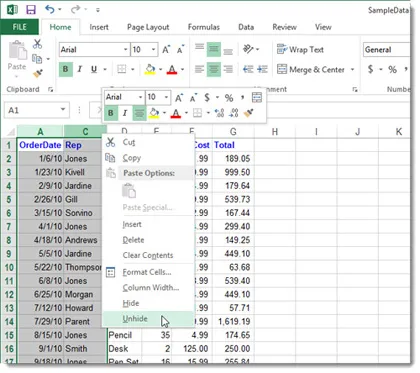Viewport: 420px width, 373px height.
Task: Open the ribbon font size 10 dropdown
Action: click(153, 50)
